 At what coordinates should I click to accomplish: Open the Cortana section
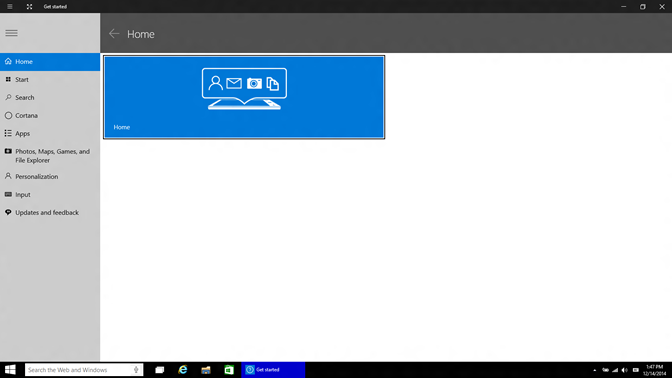(50, 116)
